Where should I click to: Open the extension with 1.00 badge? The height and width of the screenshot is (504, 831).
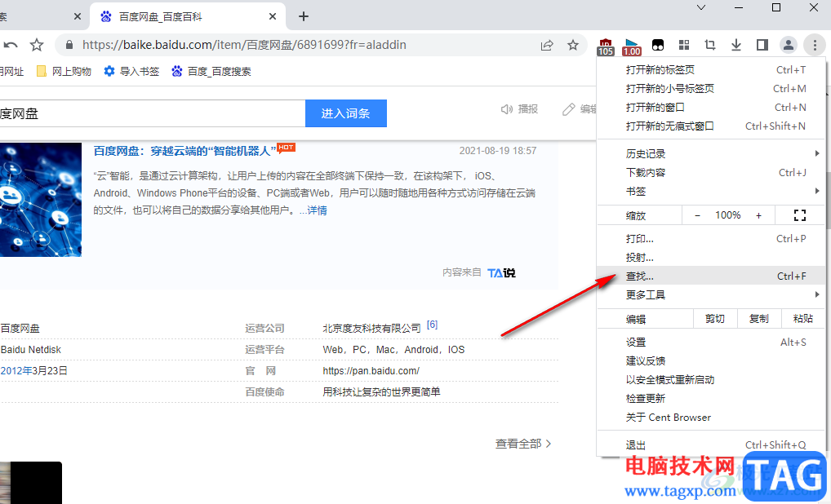[631, 46]
